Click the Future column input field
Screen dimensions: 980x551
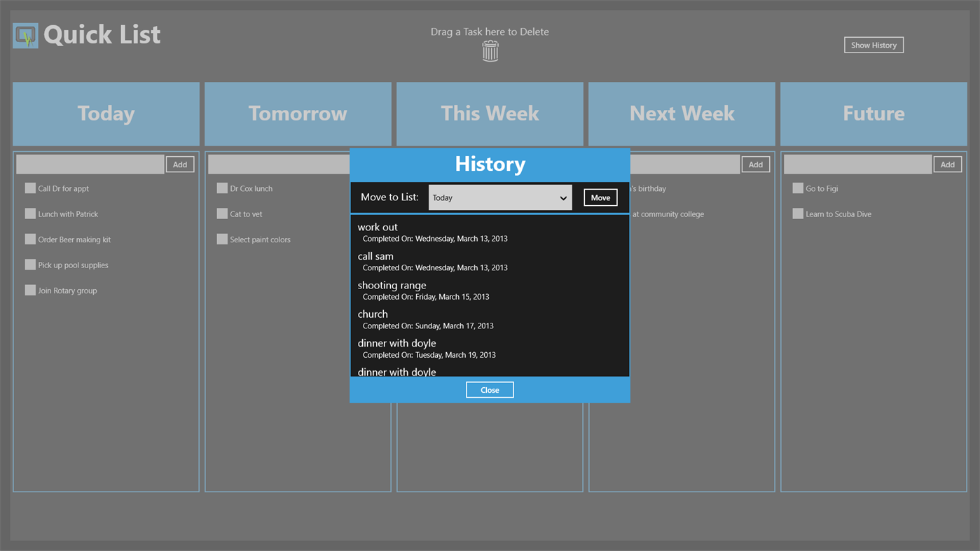(x=858, y=164)
